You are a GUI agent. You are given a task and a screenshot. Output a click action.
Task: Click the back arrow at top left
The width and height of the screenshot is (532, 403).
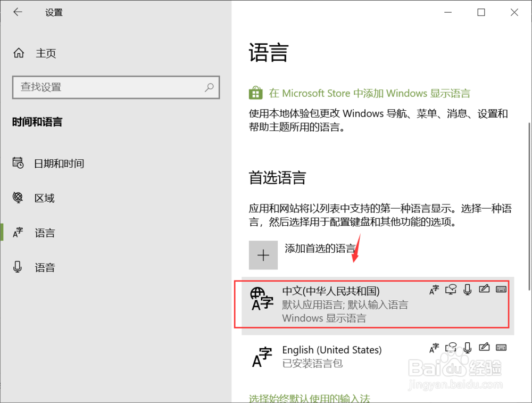(x=18, y=12)
